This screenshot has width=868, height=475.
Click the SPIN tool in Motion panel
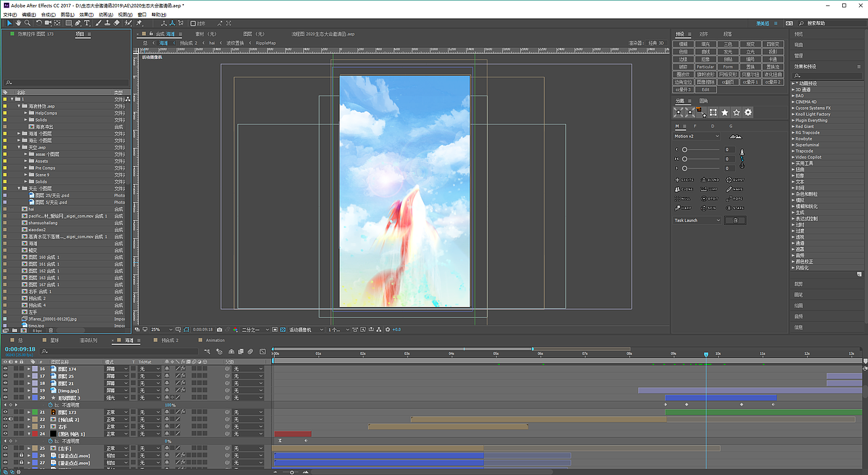coord(710,208)
